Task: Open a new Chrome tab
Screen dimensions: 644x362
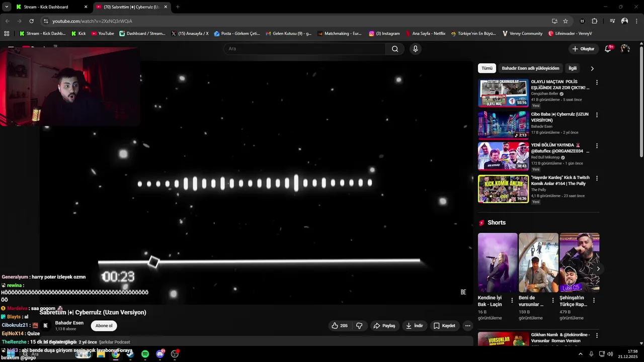Action: tap(178, 7)
